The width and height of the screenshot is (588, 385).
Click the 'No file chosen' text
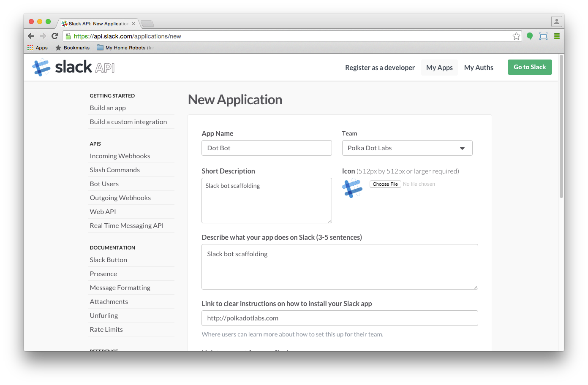pyautogui.click(x=419, y=184)
